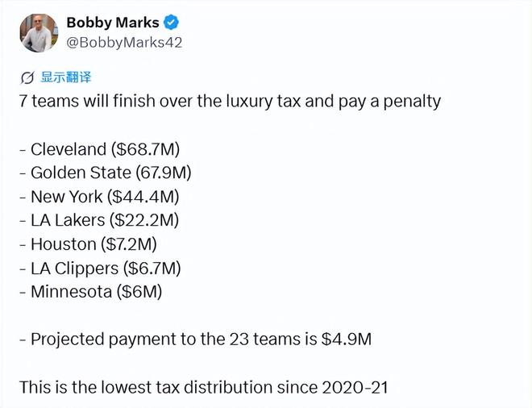Click the blue verified checkmark badge

pos(172,23)
